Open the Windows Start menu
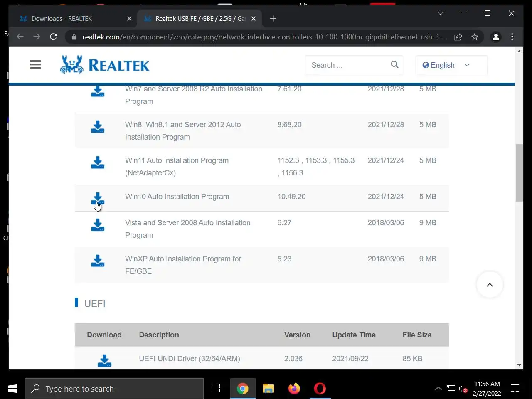 (12, 389)
